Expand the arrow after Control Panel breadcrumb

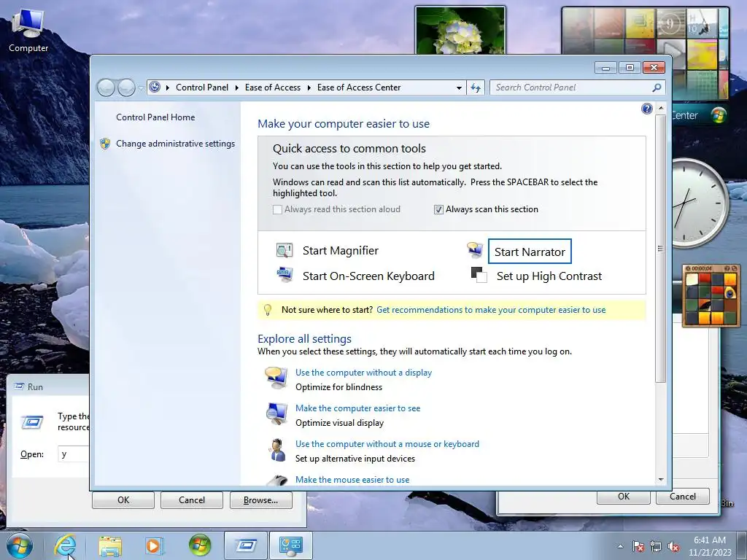tap(237, 87)
